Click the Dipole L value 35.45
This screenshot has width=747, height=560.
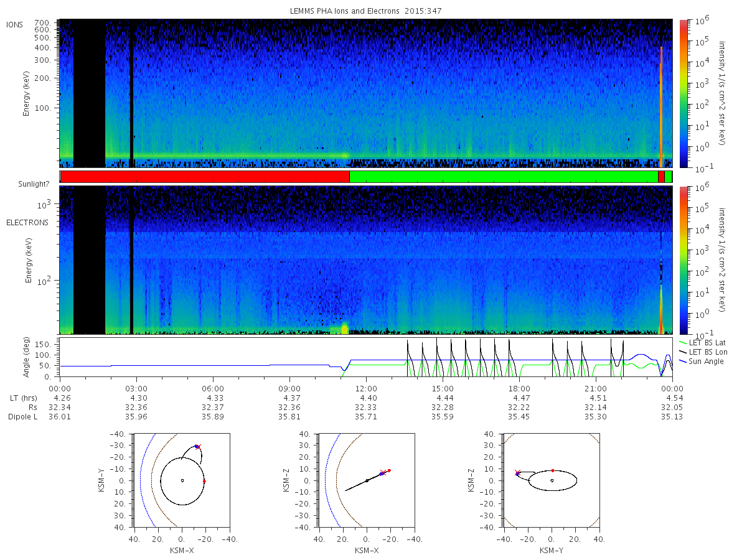[x=519, y=416]
